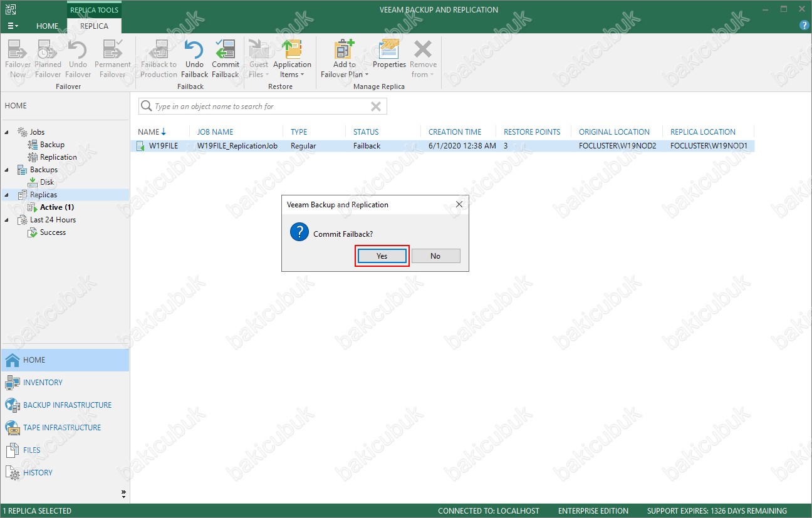Open replica Properties
This screenshot has width=812, height=518.
[389, 54]
